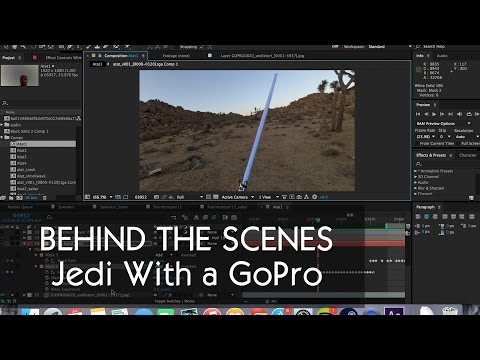Viewport: 480px width, 360px height.
Task: Click the new composition icon in Project panel
Action: [x=19, y=198]
